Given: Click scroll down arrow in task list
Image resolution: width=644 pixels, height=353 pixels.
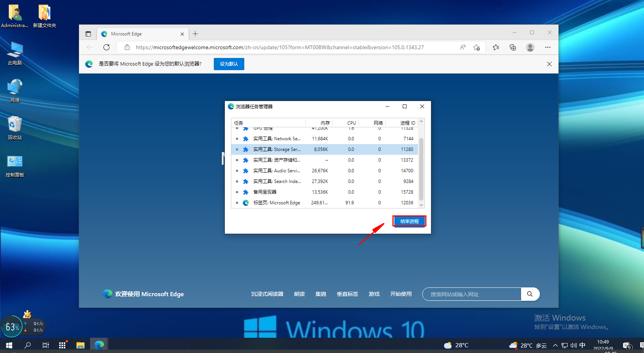Looking at the screenshot, I should click(421, 205).
